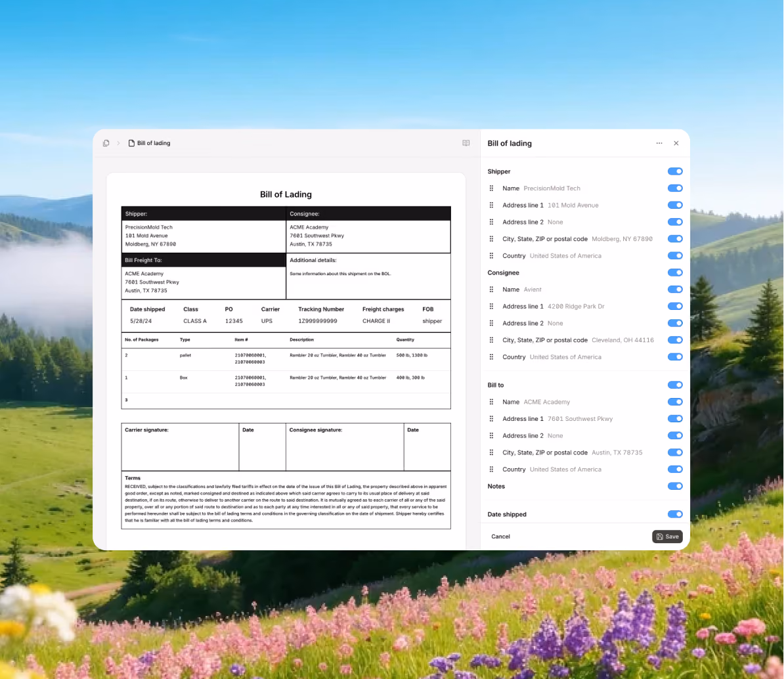784x679 pixels.
Task: Click the 5/28/24 date shipped value
Action: point(141,321)
